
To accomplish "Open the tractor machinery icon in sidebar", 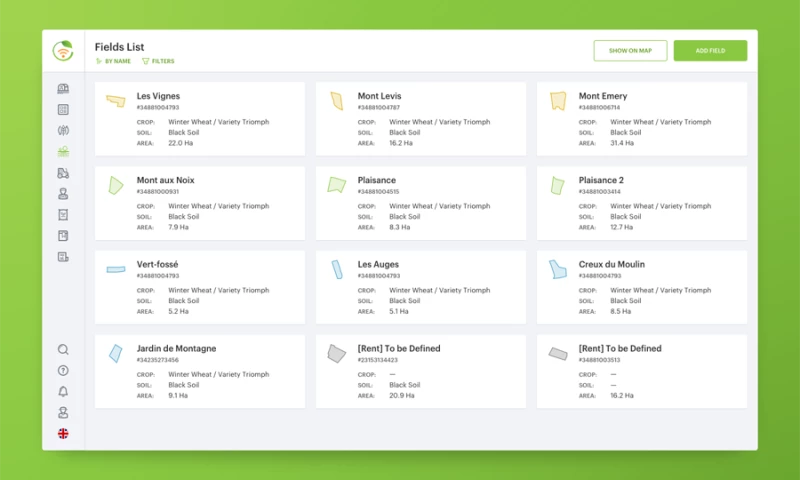I will [x=63, y=173].
